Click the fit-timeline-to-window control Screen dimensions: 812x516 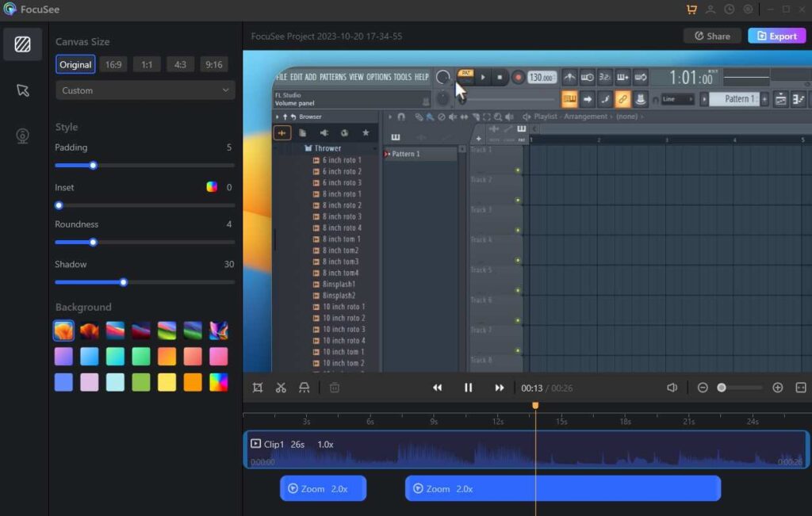[801, 388]
